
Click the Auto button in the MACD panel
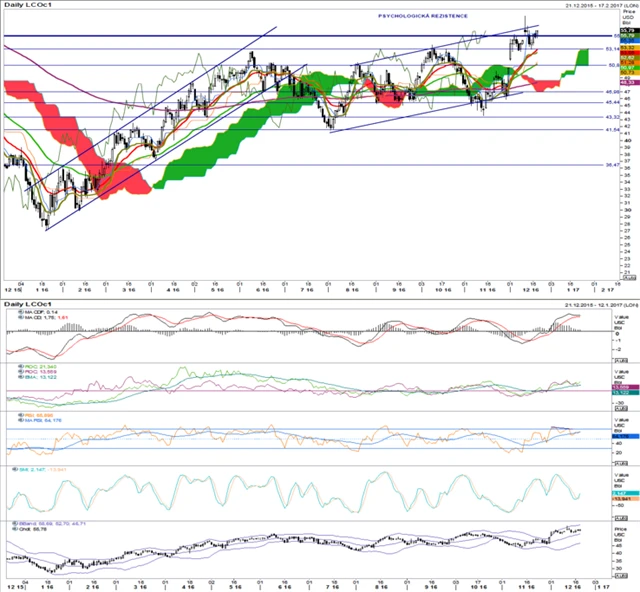(x=620, y=361)
